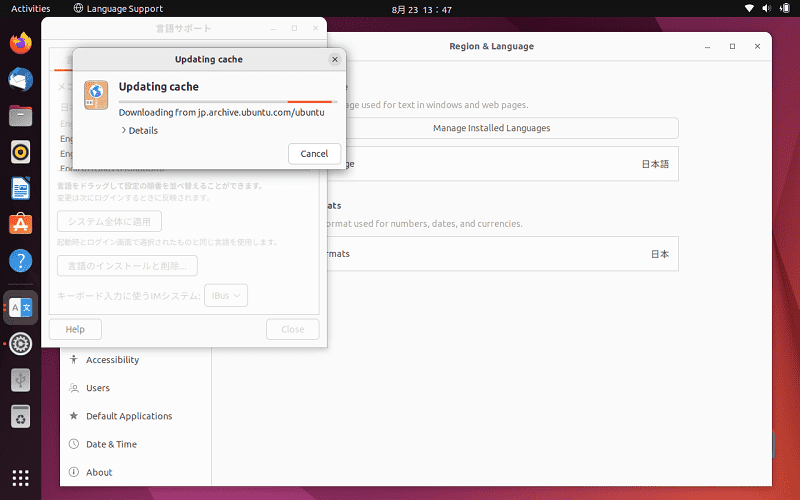Viewport: 800px width, 500px height.
Task: Click the download progress bar
Action: (228, 102)
